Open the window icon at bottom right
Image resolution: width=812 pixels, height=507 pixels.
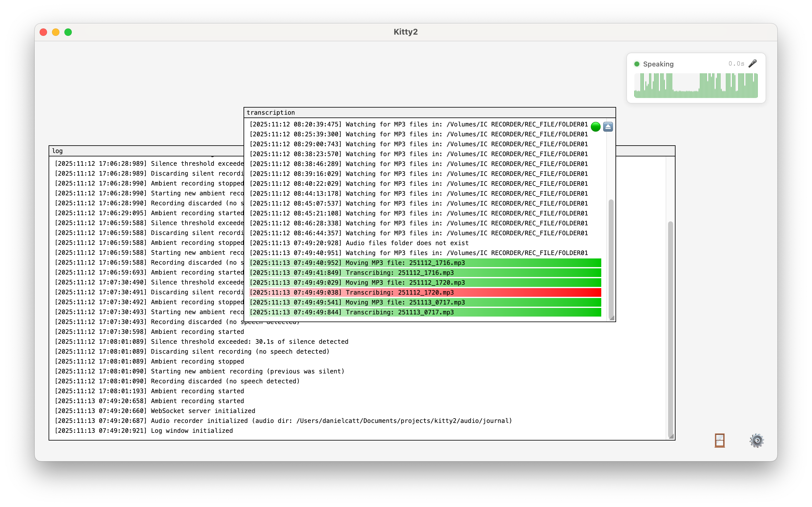pos(719,440)
